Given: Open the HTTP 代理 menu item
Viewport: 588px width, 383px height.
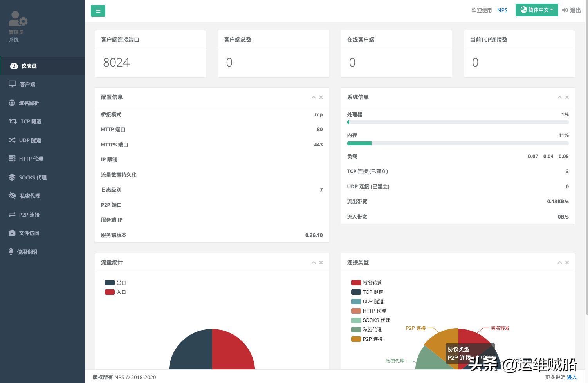Looking at the screenshot, I should [42, 159].
